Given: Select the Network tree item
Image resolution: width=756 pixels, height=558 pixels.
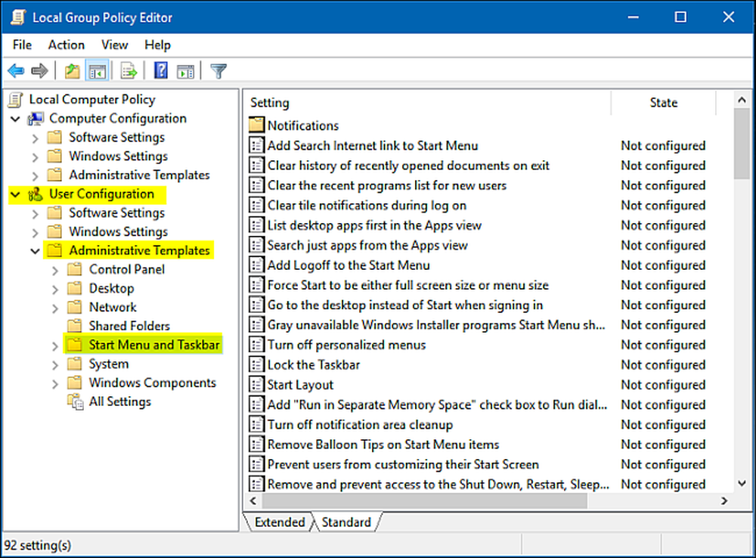Looking at the screenshot, I should click(113, 307).
